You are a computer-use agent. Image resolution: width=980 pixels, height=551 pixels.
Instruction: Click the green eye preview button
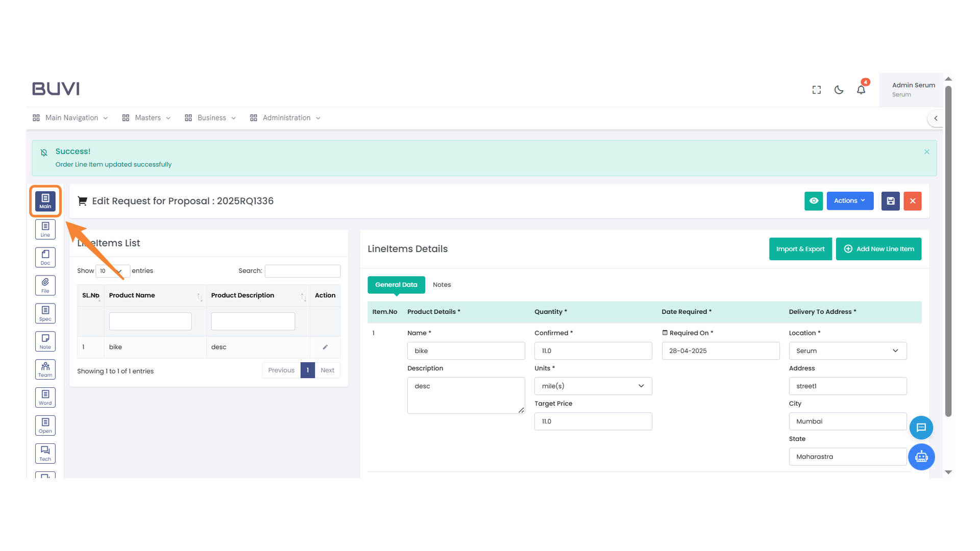pos(813,201)
